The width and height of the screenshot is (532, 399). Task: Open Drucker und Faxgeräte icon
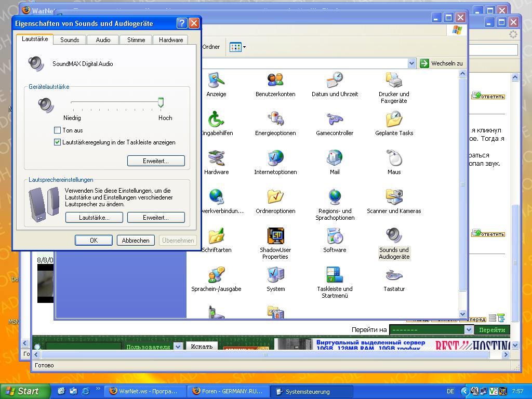(x=394, y=81)
